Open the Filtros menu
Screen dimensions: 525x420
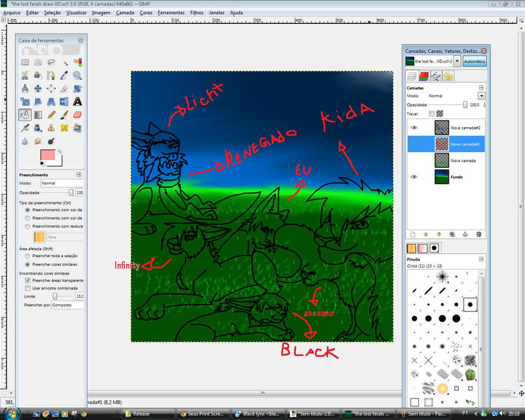tap(197, 13)
